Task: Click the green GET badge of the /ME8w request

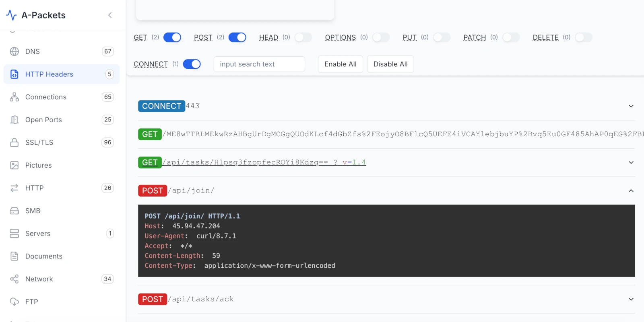Action: point(150,134)
